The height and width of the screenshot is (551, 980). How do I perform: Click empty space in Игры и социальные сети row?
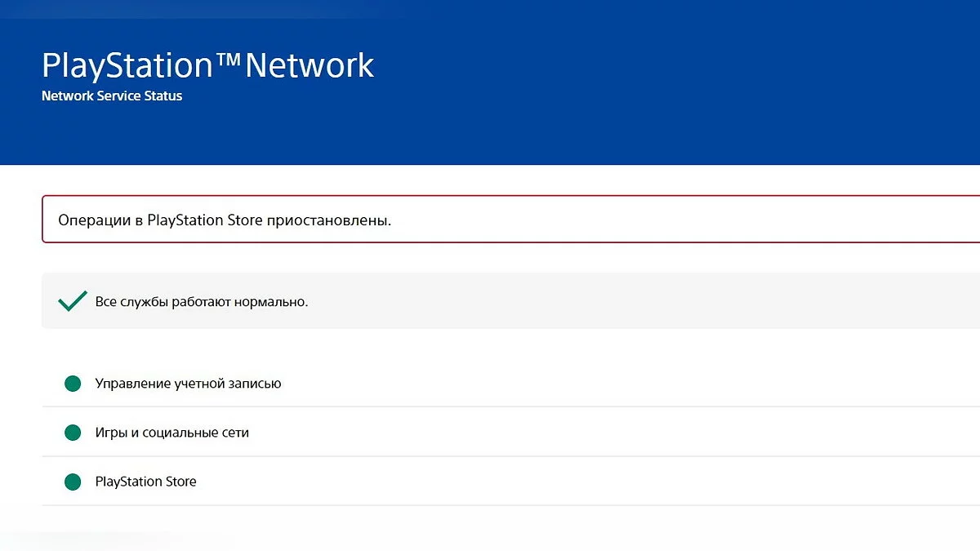(x=572, y=433)
